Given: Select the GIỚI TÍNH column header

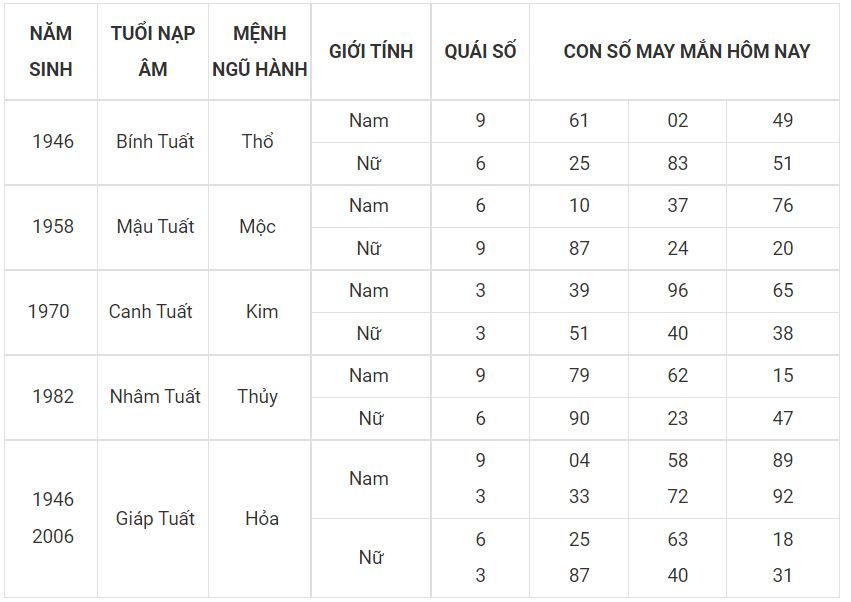Looking at the screenshot, I should (371, 51).
